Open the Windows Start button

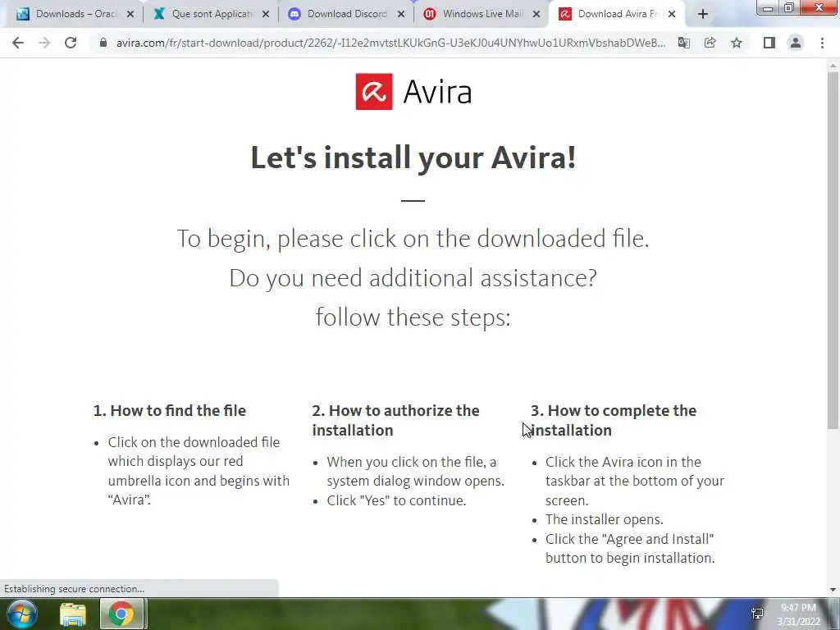click(x=21, y=614)
